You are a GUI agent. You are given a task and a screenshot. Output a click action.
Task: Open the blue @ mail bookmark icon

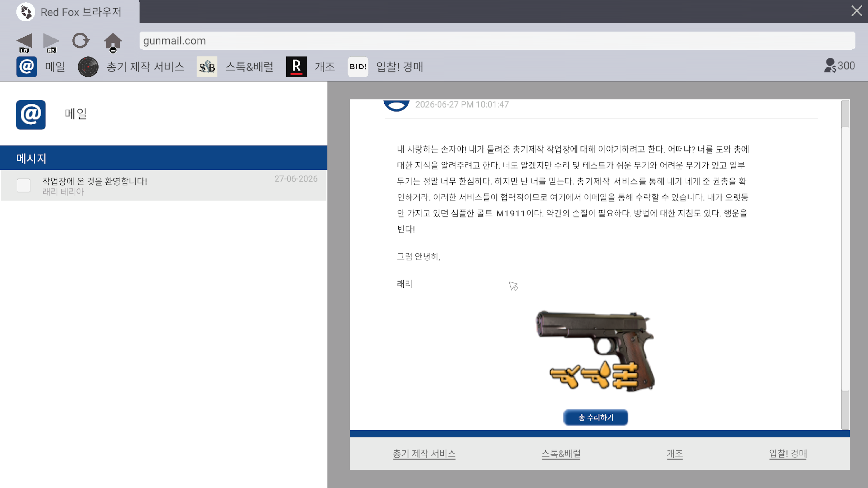coord(27,67)
